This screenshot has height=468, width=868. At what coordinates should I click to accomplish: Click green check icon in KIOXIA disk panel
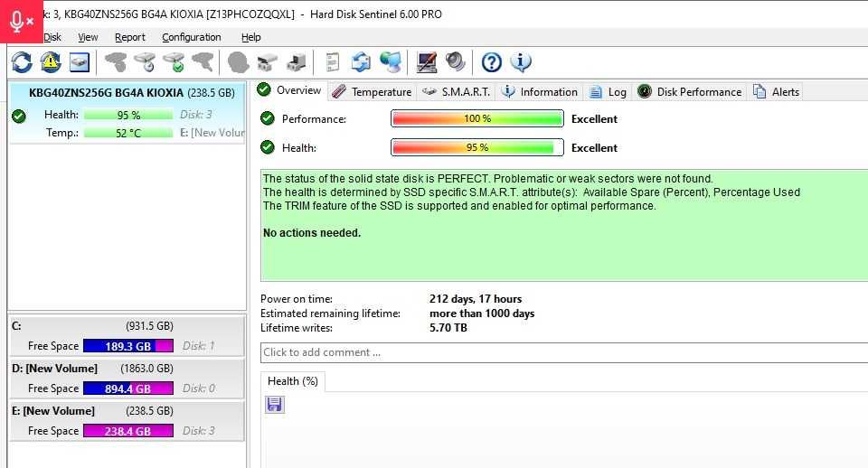click(x=19, y=116)
